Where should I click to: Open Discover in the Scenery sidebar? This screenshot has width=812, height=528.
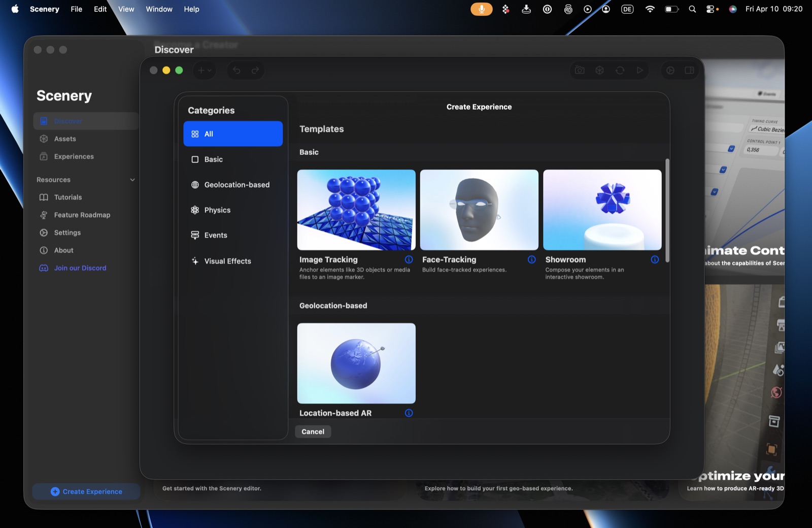pos(86,121)
